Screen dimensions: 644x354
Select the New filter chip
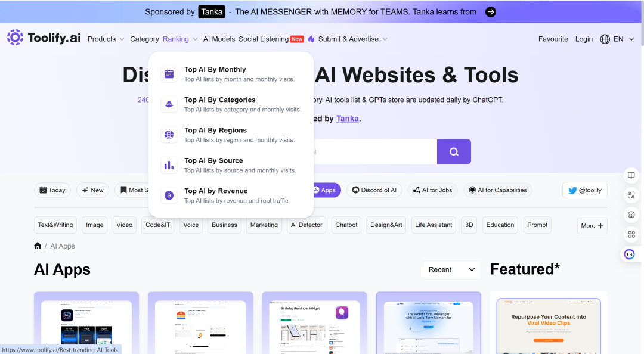tap(93, 190)
